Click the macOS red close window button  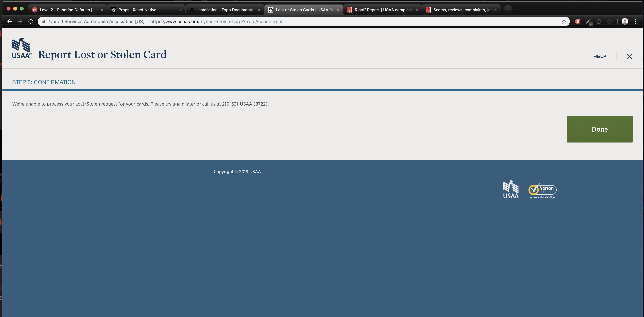pyautogui.click(x=9, y=9)
